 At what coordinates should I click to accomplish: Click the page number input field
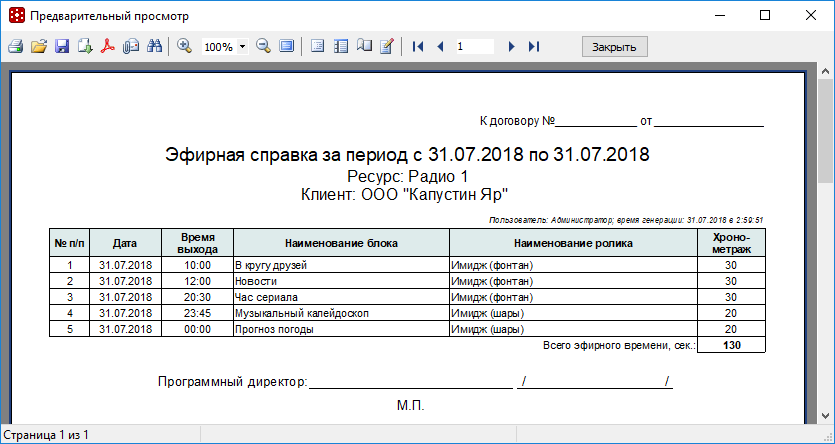click(x=474, y=47)
